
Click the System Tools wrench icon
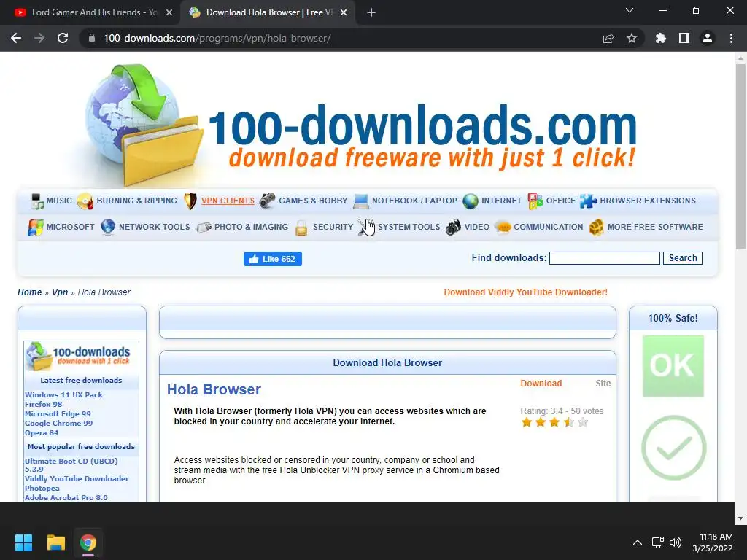(x=365, y=227)
